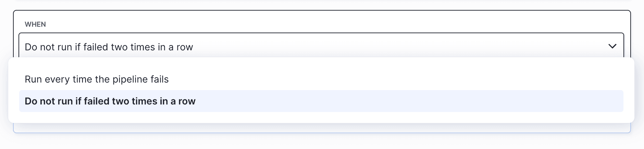This screenshot has width=644, height=149.
Task: Select the "pipeline fails" list entry
Action: [x=97, y=79]
